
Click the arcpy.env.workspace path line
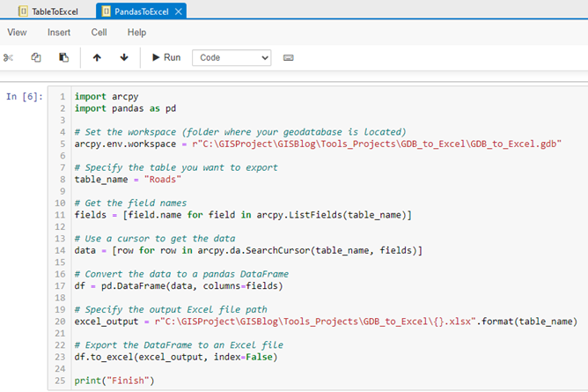click(x=318, y=144)
